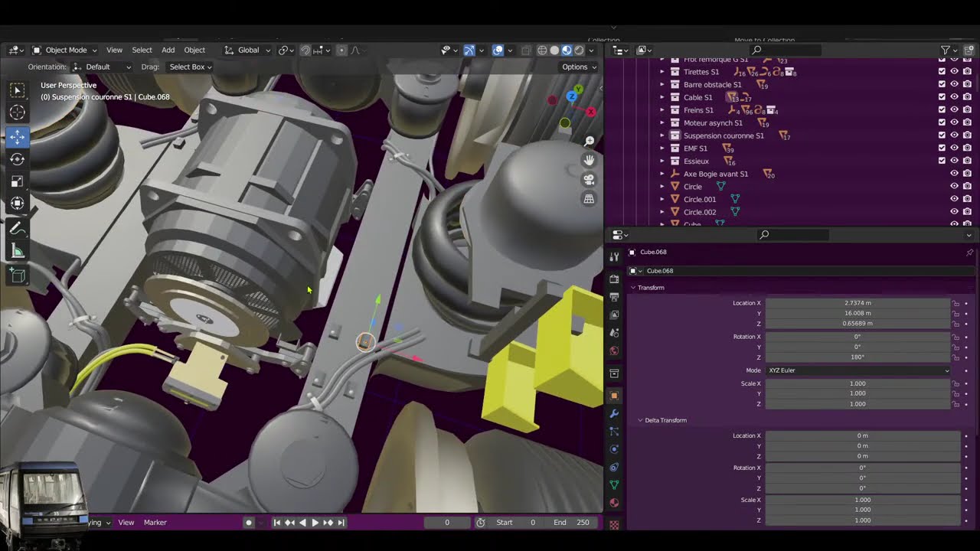
Task: Uncheck the Freins S1 collection checkbox
Action: (x=942, y=110)
